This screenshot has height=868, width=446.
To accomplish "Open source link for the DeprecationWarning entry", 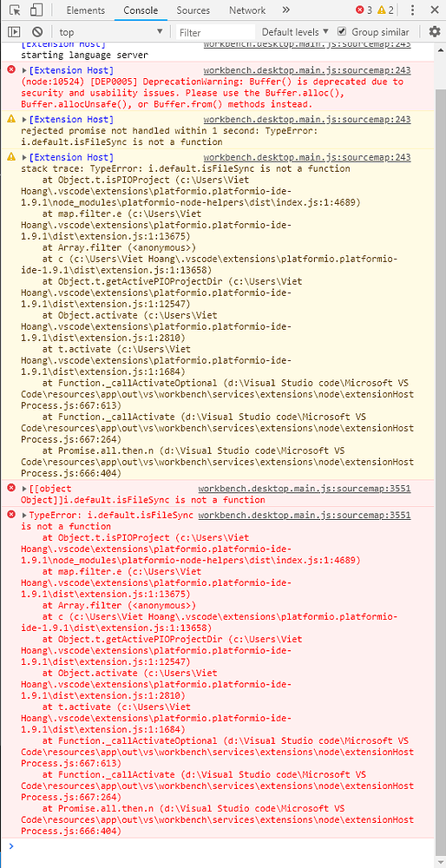I will click(307, 70).
